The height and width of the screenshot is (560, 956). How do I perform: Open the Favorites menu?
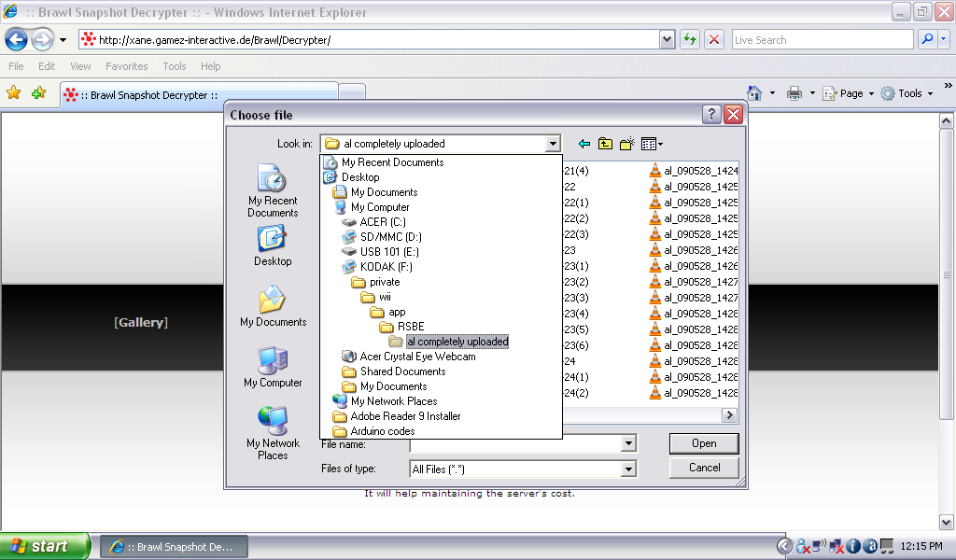point(126,66)
